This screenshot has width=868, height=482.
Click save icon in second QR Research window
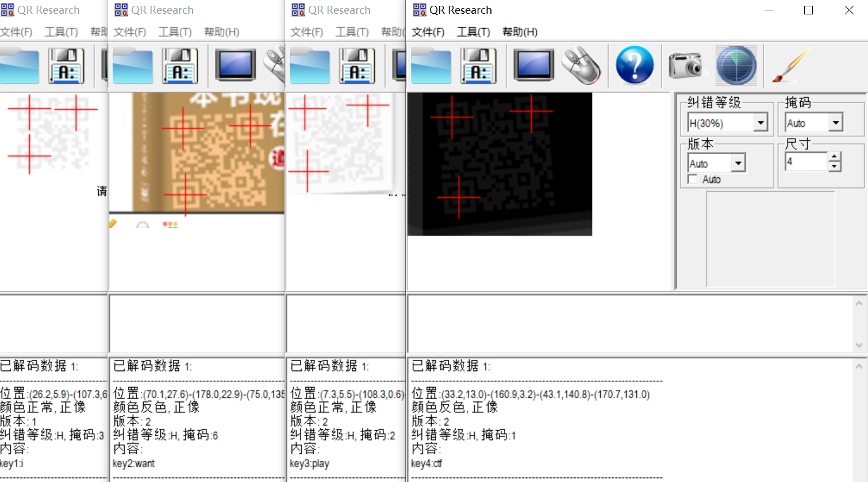tap(180, 66)
